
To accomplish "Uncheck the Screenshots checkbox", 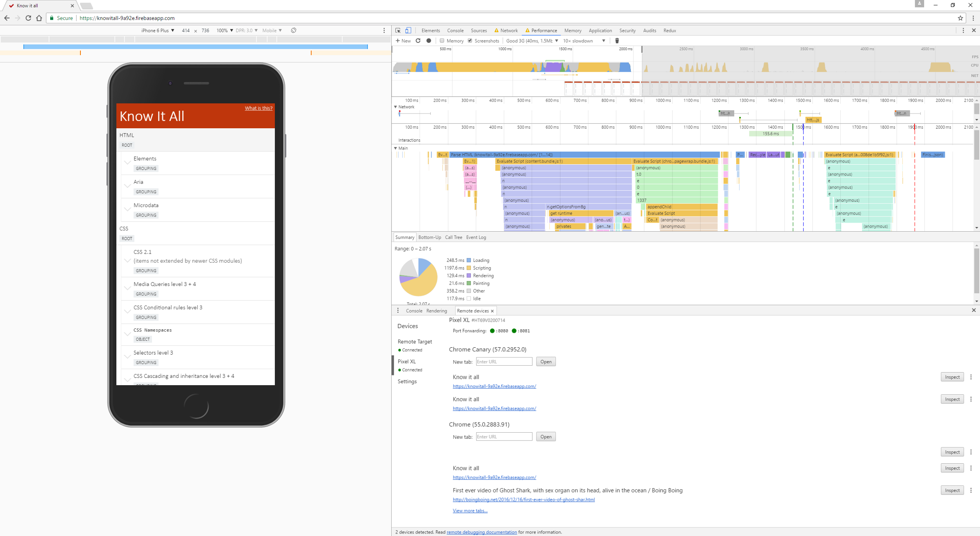I will 470,41.
